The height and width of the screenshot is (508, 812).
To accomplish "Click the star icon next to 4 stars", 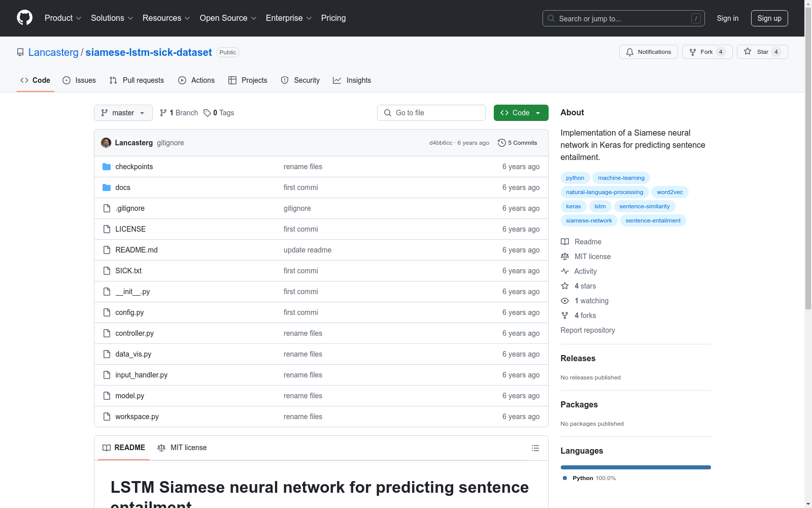I will click(565, 286).
